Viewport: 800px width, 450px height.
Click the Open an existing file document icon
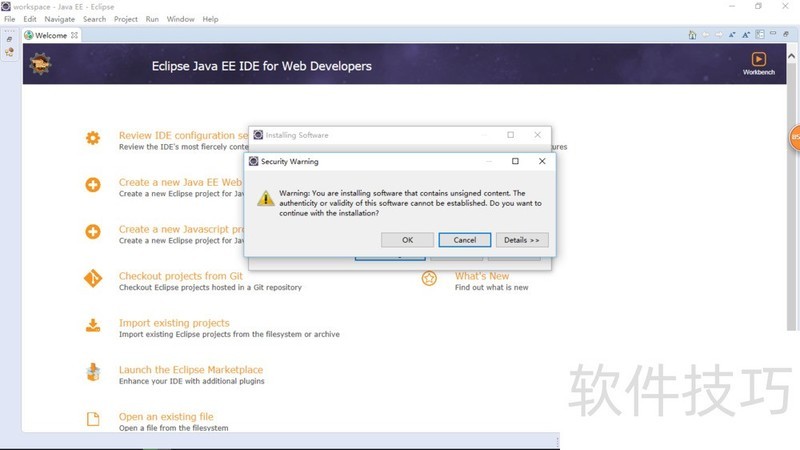point(93,419)
